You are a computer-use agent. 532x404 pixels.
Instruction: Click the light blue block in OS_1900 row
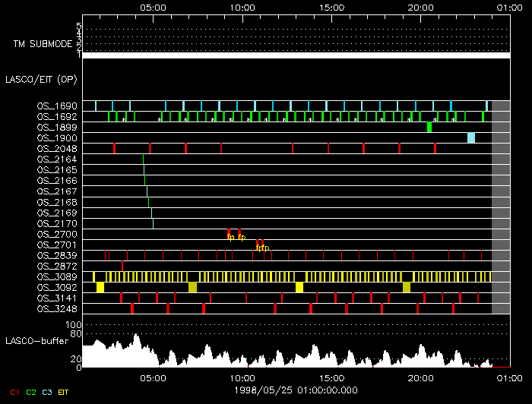[x=471, y=137]
